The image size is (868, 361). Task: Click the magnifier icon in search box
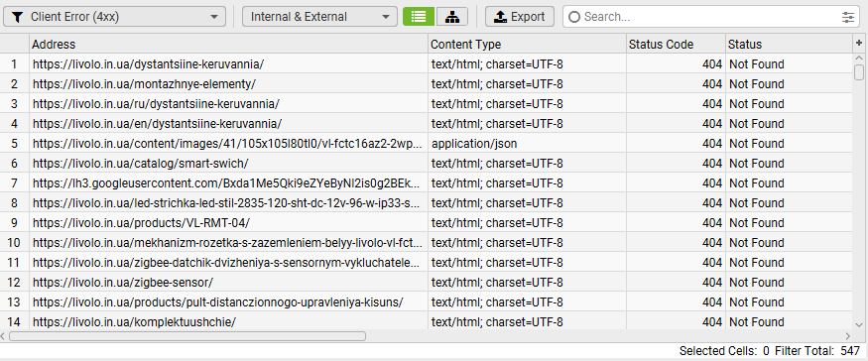click(x=574, y=17)
